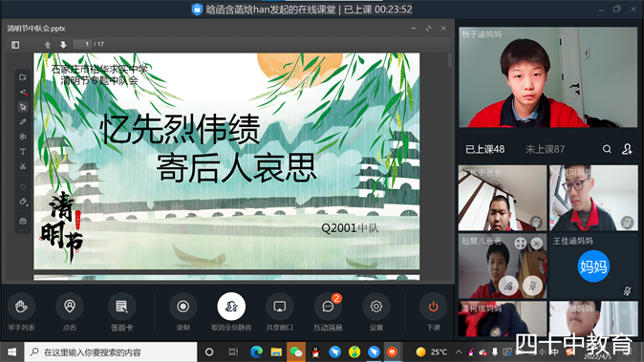Image resolution: width=644 pixels, height=362 pixels.
Task: Open the answer card (答题卡)
Action: (x=121, y=312)
